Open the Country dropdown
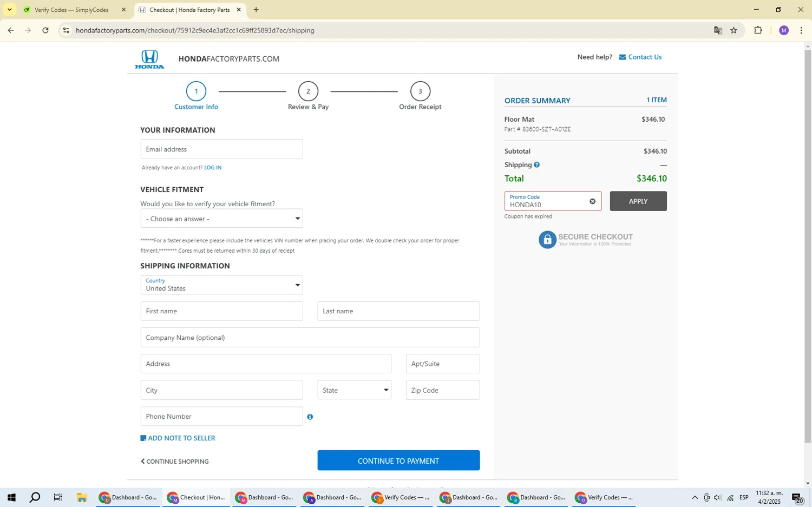 coord(221,285)
